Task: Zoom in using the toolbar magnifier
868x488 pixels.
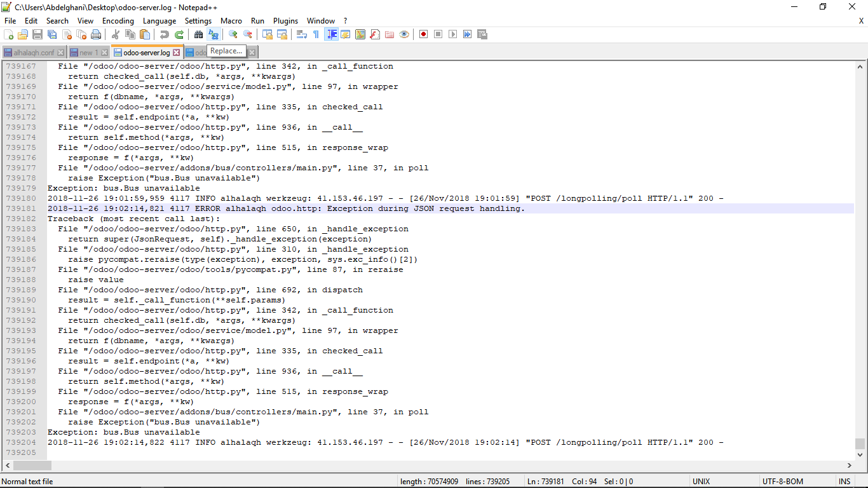Action: (233, 34)
